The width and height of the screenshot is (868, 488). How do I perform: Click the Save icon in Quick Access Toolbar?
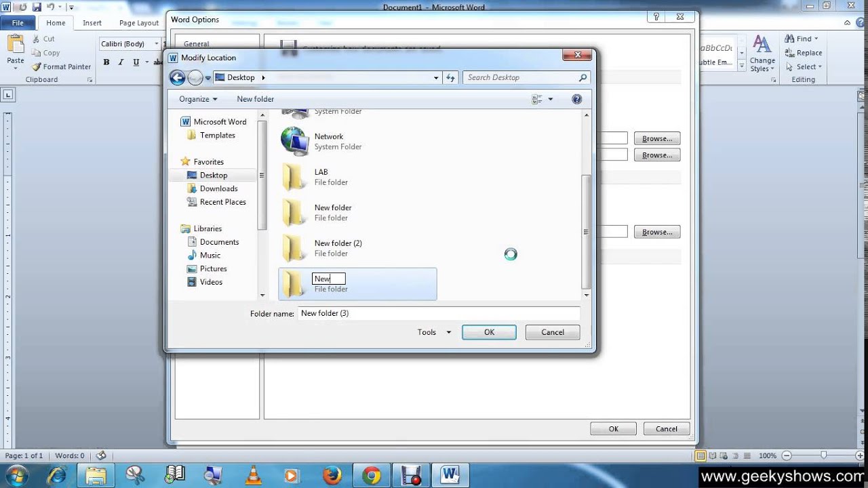click(36, 7)
